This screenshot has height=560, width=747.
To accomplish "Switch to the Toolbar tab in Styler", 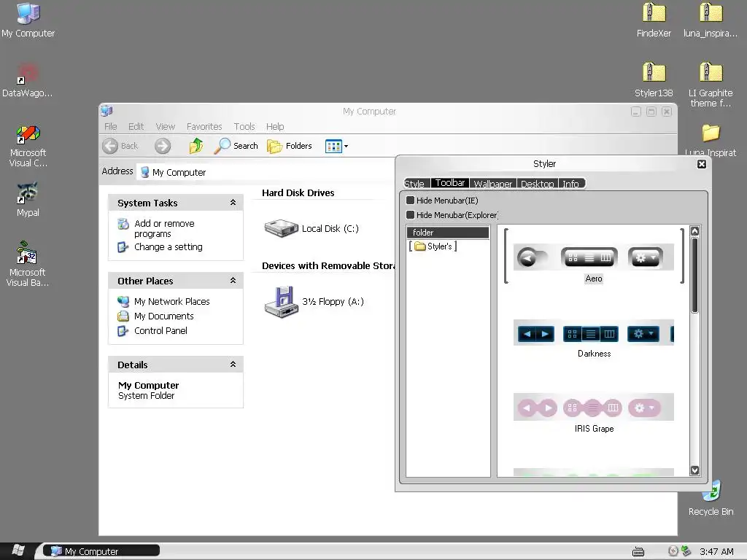I will tap(449, 183).
